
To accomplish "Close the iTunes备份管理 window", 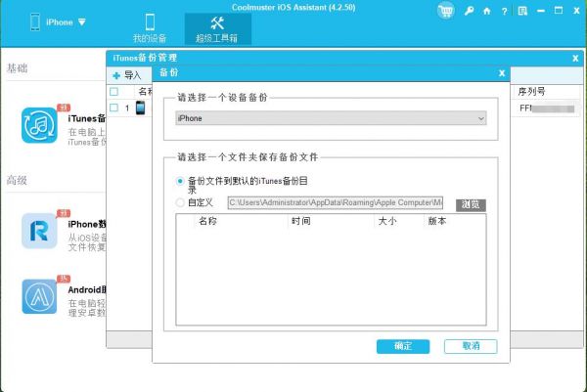I will [575, 58].
